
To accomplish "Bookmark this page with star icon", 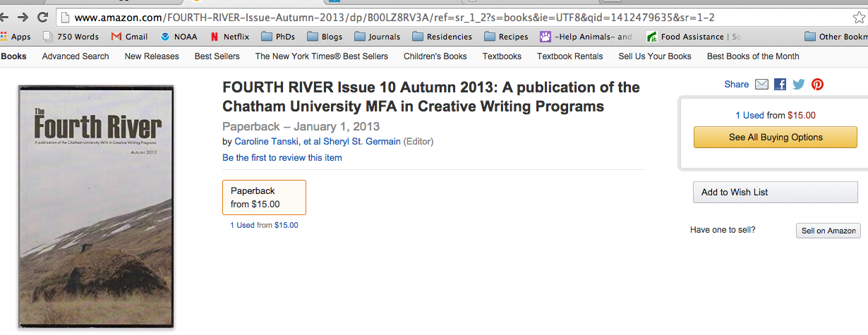I will point(858,17).
